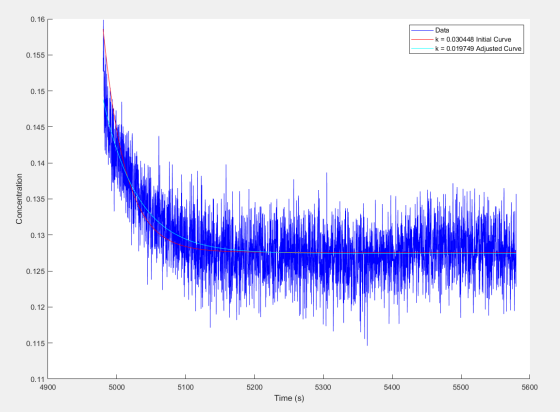Click the y-axis tick label 0.125
This screenshot has height=412, width=560.
[x=36, y=271]
